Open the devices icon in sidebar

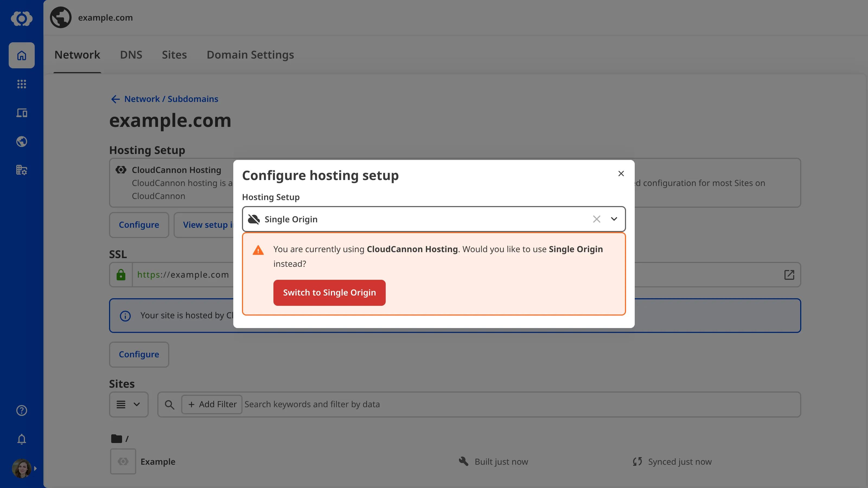point(22,113)
